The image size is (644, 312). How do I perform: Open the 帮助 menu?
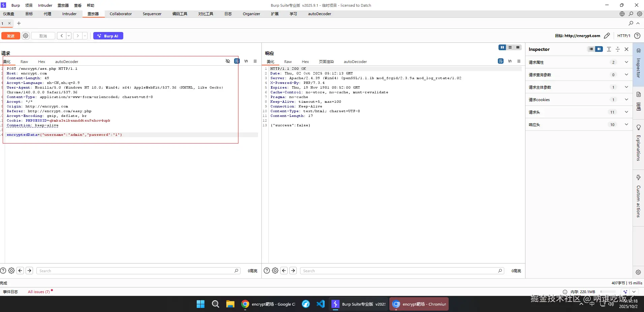coord(91,5)
